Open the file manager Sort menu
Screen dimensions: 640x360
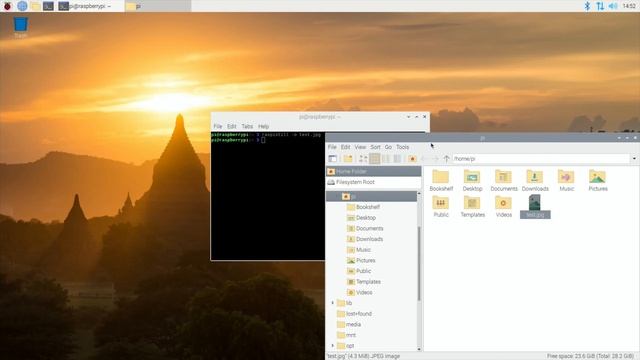click(x=375, y=147)
